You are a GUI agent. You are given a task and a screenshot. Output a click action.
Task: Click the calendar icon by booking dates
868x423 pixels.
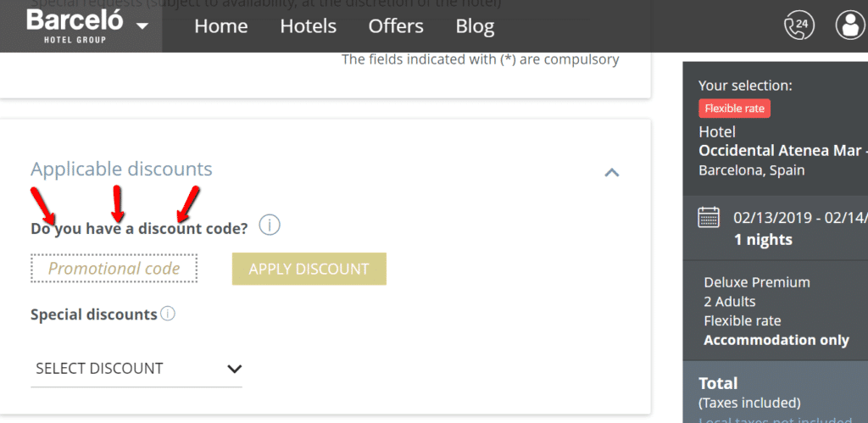(x=709, y=216)
